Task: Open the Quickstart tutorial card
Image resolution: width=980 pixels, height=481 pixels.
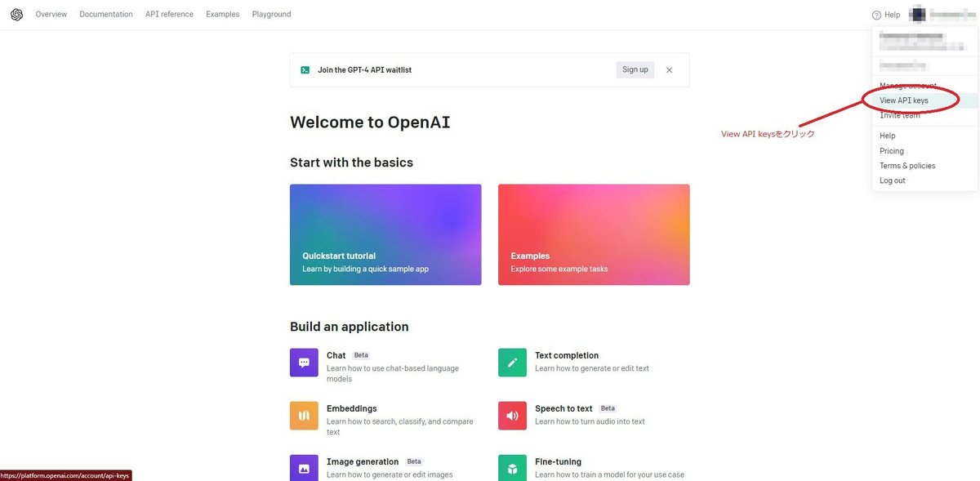Action: tap(385, 235)
